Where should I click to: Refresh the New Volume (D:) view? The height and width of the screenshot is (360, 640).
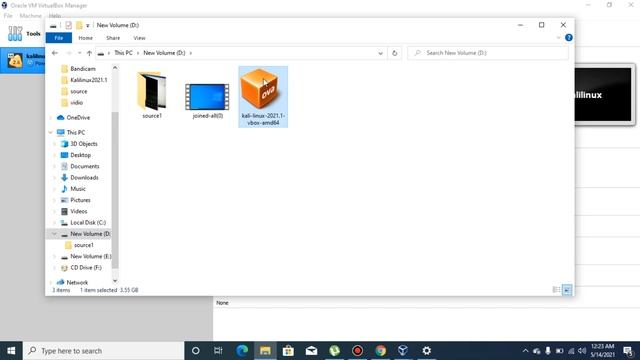tap(394, 53)
